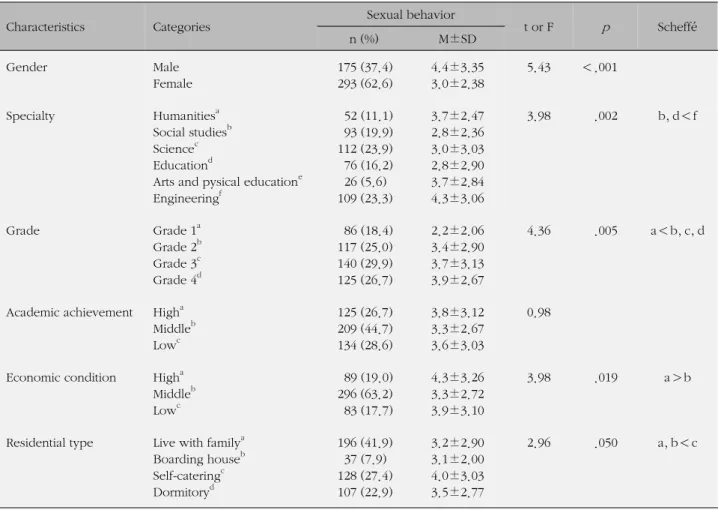718x510 pixels.
Task: Click the 'Boarding house' category
Action: click(199, 459)
